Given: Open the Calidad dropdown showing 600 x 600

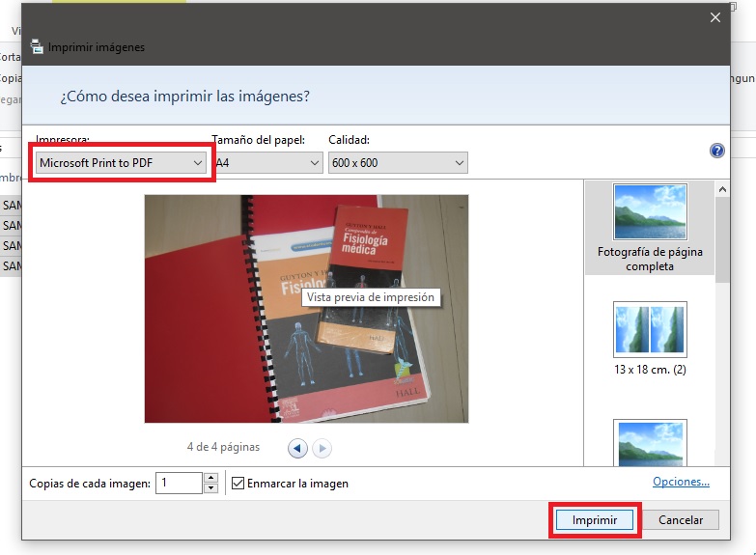Looking at the screenshot, I should [398, 163].
